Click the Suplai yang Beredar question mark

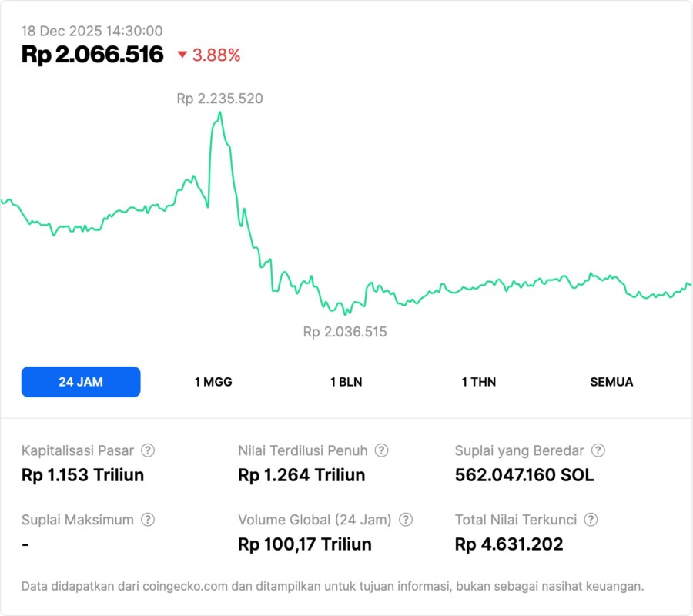point(598,450)
